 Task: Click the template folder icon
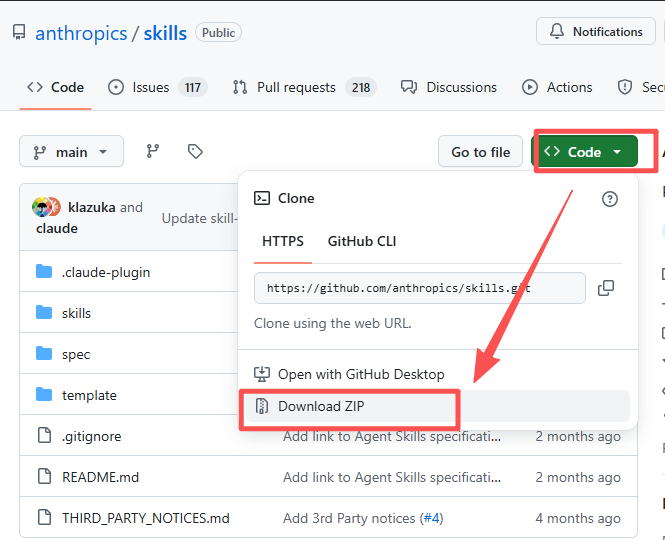click(x=44, y=395)
